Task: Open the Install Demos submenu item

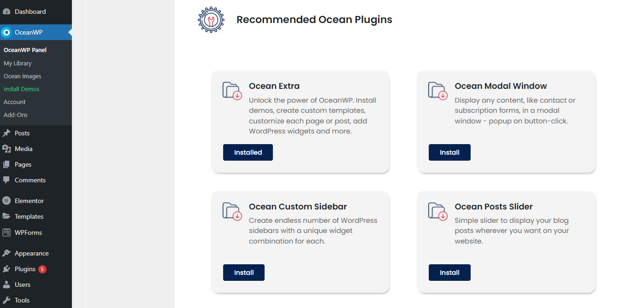Action: pyautogui.click(x=22, y=89)
